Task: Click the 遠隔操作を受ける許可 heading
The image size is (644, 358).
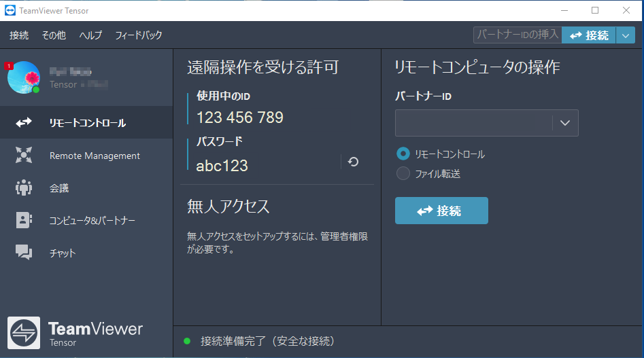Action: pos(263,67)
